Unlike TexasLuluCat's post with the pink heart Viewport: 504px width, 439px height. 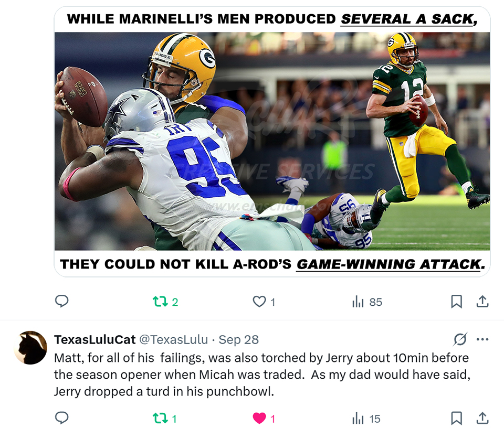tap(259, 418)
